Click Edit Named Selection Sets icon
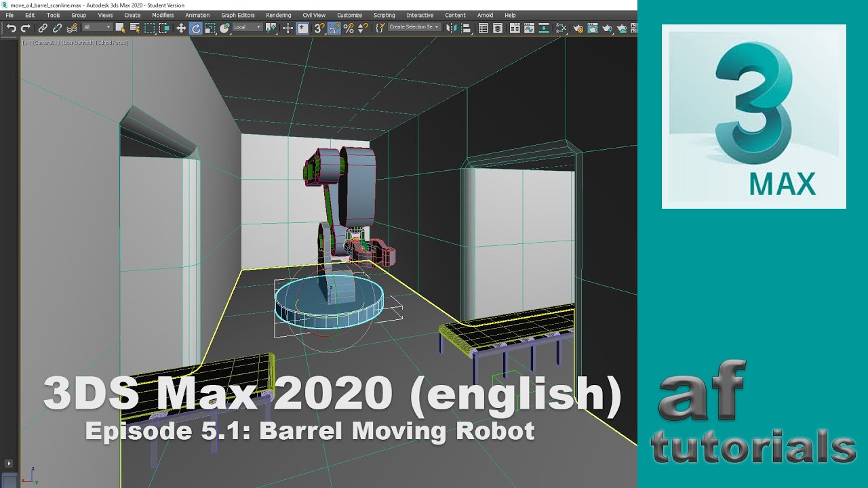The width and height of the screenshot is (868, 488). pyautogui.click(x=380, y=28)
